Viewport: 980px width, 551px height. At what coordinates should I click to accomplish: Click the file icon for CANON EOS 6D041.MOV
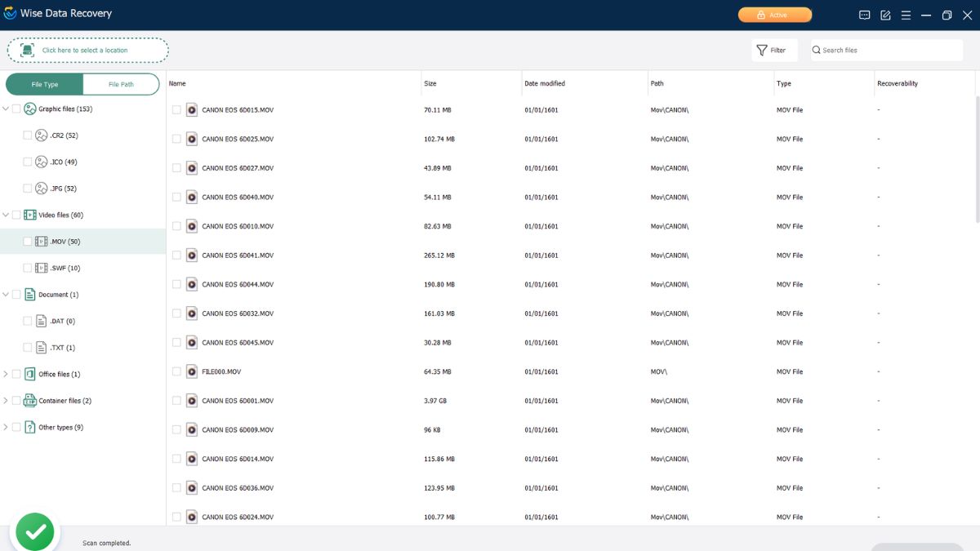click(192, 256)
